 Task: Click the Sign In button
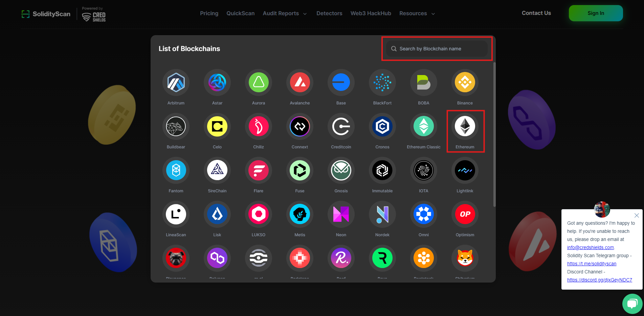click(x=596, y=13)
